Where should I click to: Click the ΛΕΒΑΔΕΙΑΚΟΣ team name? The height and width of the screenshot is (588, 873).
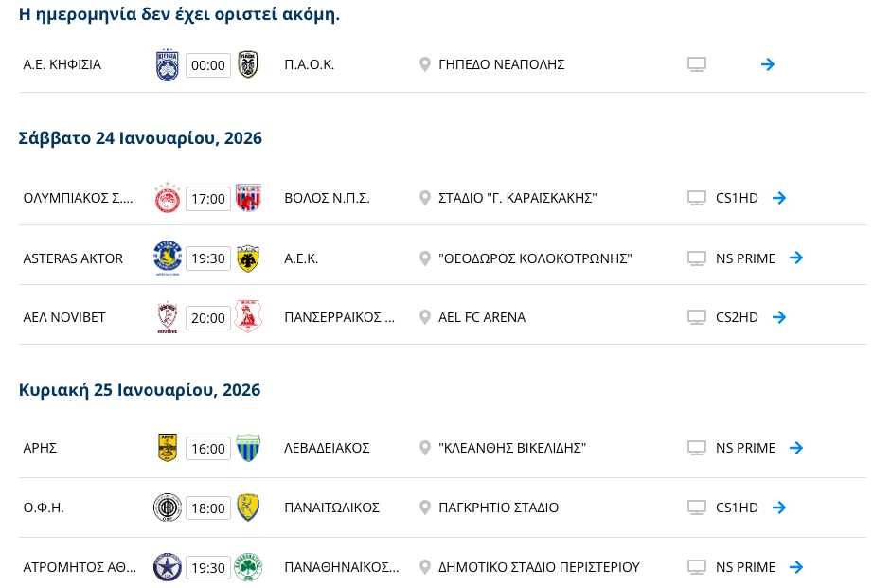pyautogui.click(x=327, y=448)
